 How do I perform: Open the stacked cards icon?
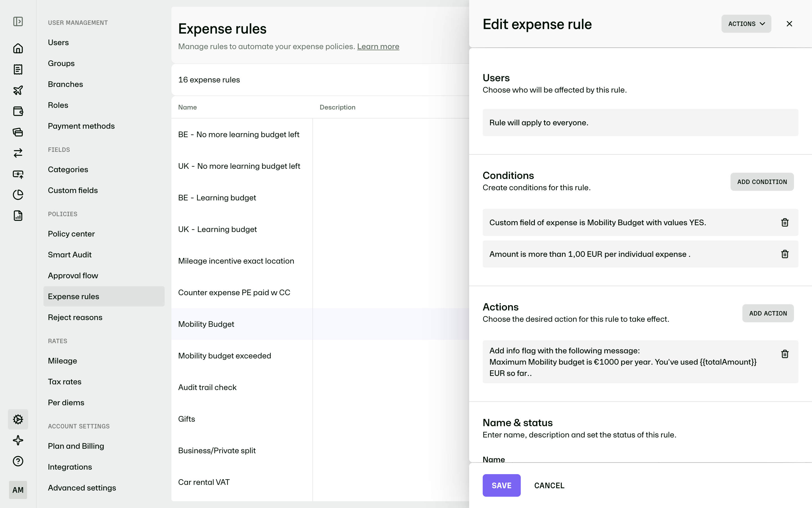click(18, 132)
